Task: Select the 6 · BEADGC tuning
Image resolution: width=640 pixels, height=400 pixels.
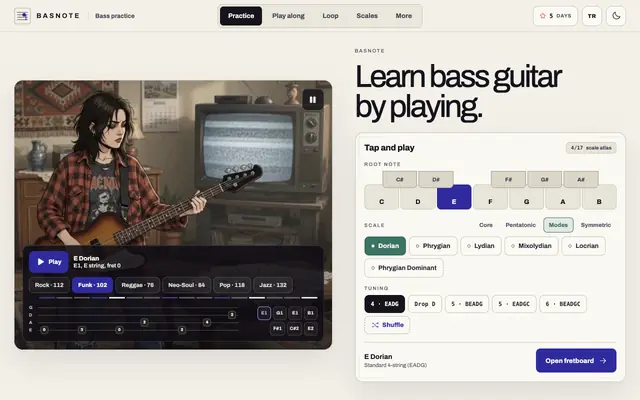Action: point(563,304)
